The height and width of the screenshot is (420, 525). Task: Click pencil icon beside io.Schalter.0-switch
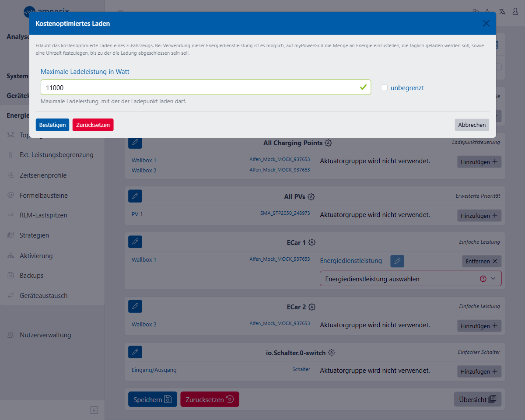tap(135, 352)
